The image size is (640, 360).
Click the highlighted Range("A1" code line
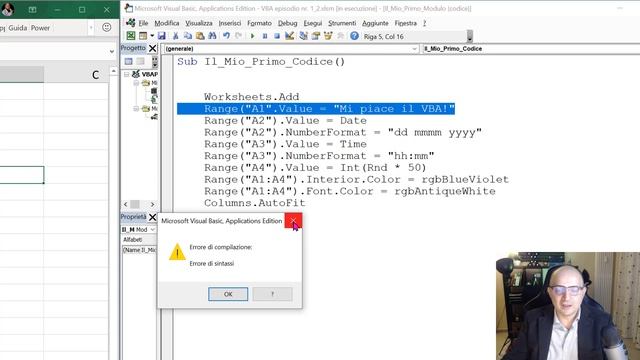click(316, 109)
